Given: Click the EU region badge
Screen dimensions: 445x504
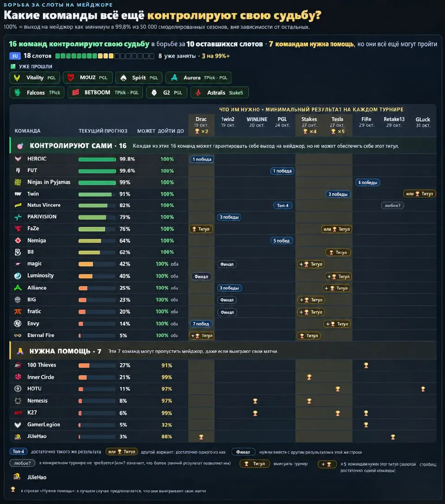Looking at the screenshot, I should tap(15, 56).
